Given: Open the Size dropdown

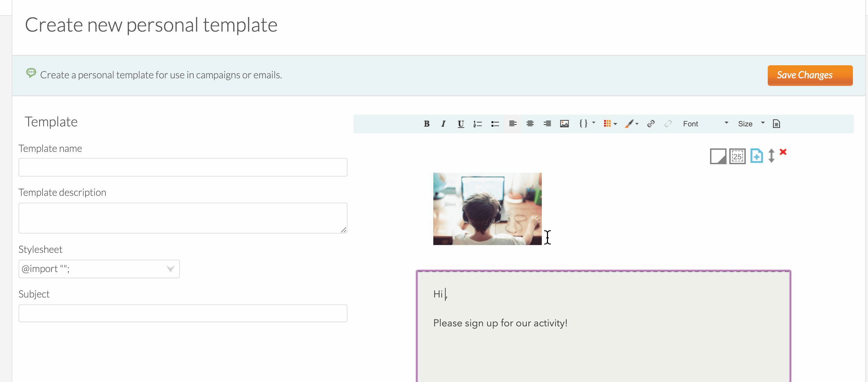Looking at the screenshot, I should pos(751,124).
